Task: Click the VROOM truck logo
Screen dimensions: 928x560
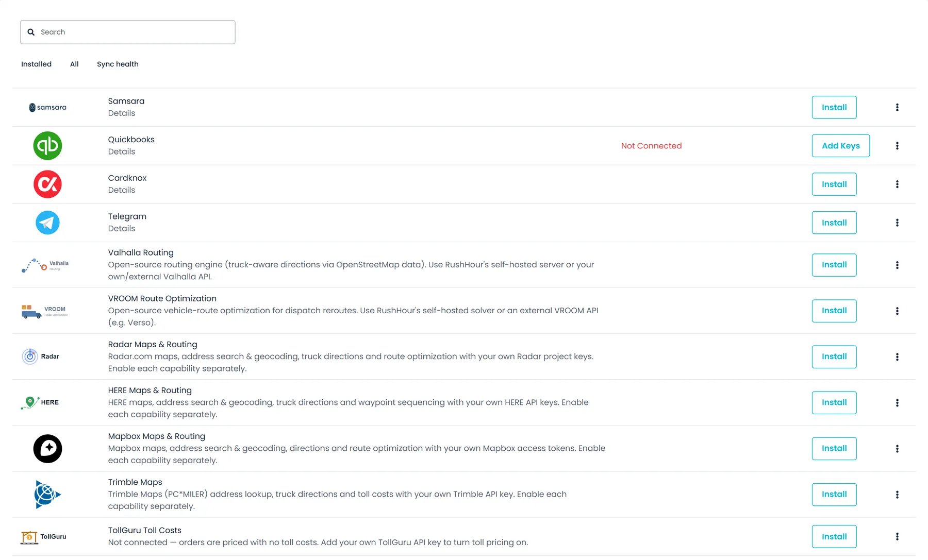Action: point(45,311)
